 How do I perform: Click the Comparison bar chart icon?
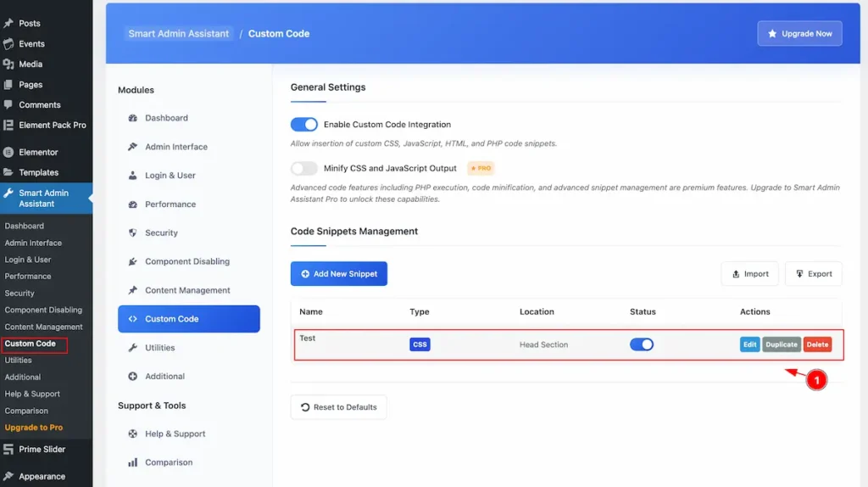[x=133, y=462]
